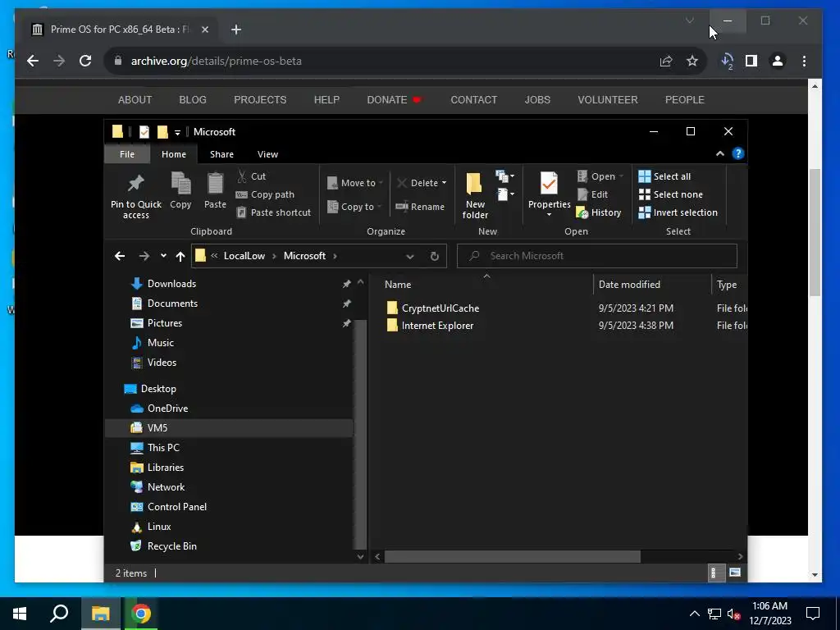Open taskbar search magnifier
The image size is (840, 630).
pyautogui.click(x=59, y=614)
